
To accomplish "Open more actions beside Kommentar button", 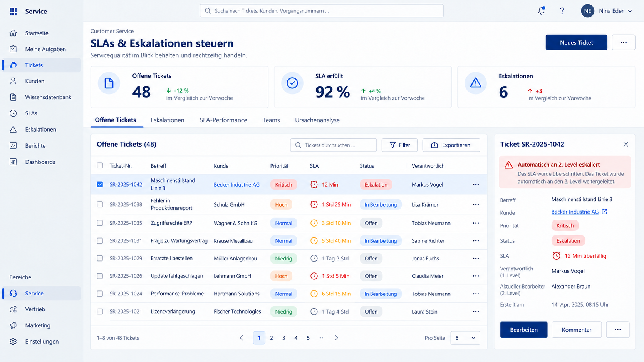I will [617, 330].
